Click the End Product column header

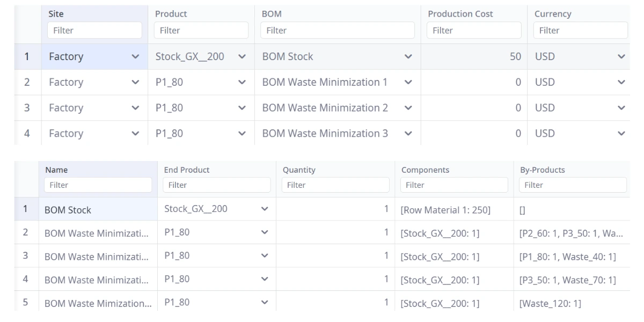(x=187, y=170)
